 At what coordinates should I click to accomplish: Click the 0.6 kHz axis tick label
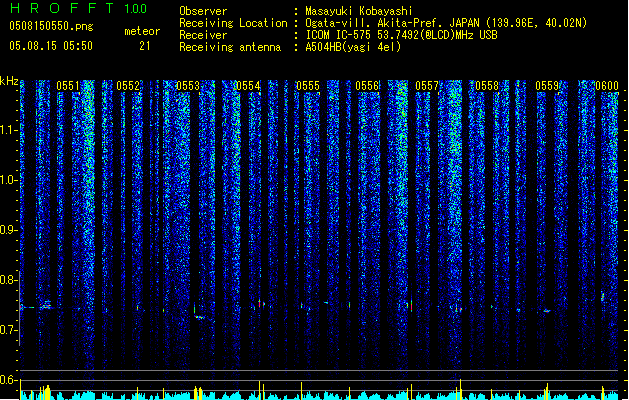point(8,380)
